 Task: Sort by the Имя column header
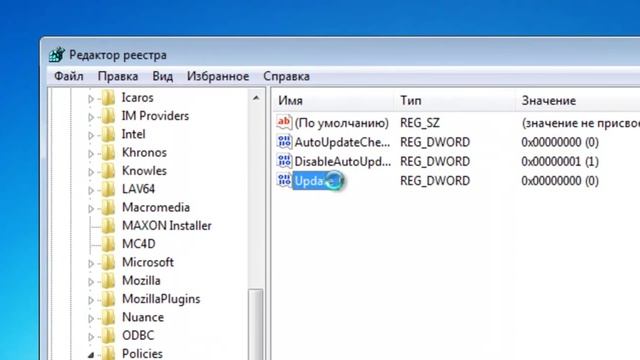333,100
